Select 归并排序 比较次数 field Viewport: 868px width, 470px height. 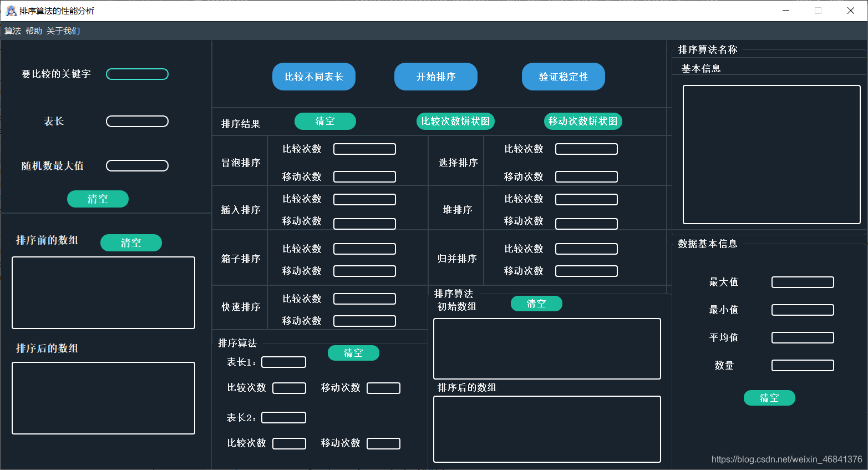(x=586, y=249)
